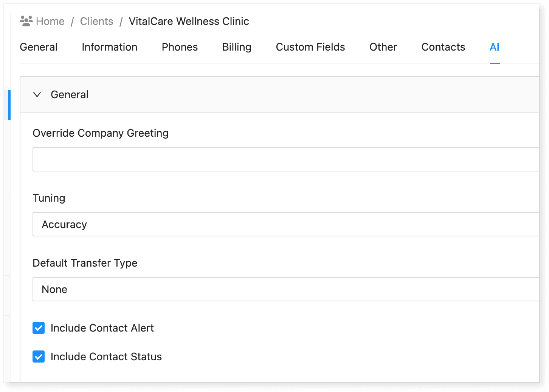Select the AI tab
This screenshot has width=549, height=392.
click(495, 47)
